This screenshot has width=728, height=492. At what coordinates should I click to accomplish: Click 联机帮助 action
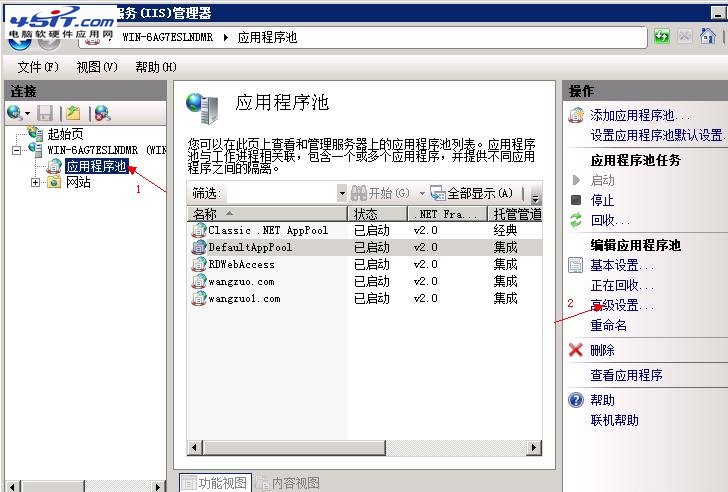614,420
